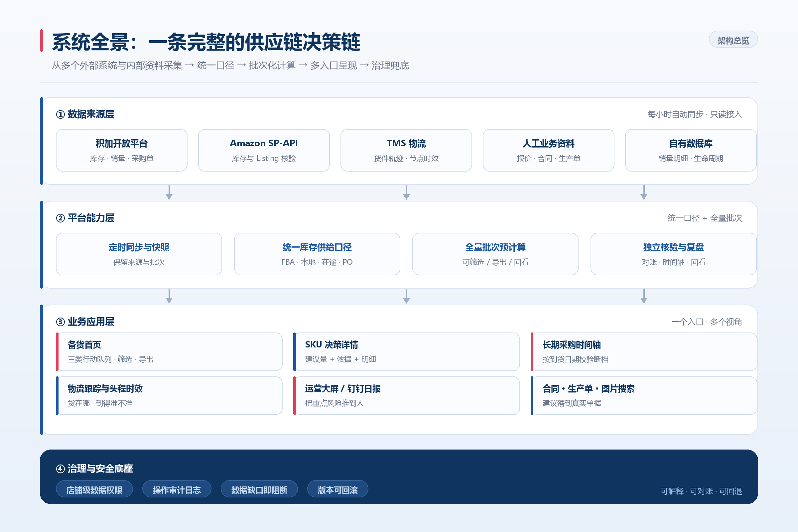Click the 架构总览 badge
Image resolution: width=798 pixels, height=532 pixels.
[x=733, y=40]
